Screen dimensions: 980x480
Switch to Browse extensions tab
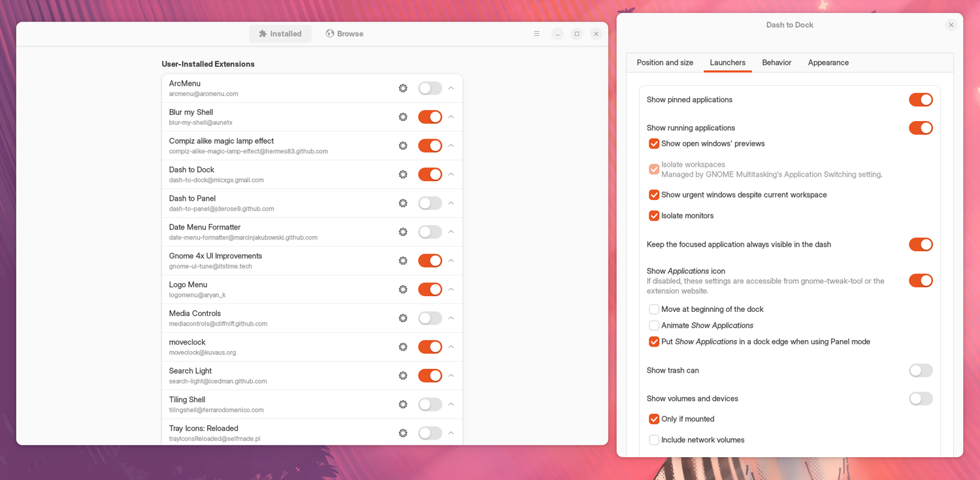(x=344, y=34)
